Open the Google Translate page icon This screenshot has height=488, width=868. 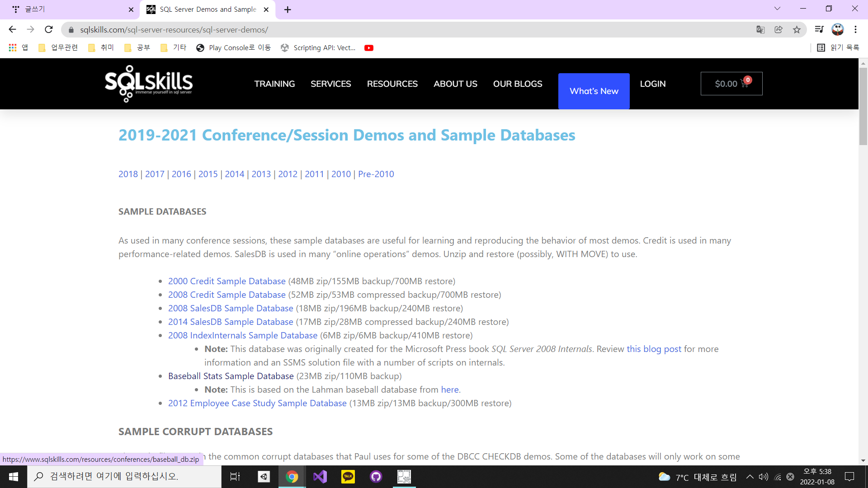pos(760,29)
